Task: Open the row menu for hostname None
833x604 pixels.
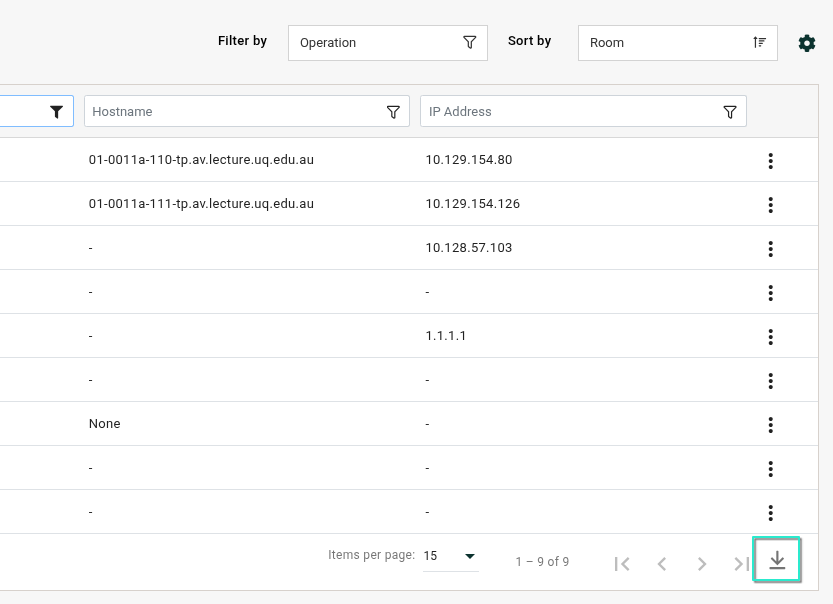Action: click(x=770, y=424)
